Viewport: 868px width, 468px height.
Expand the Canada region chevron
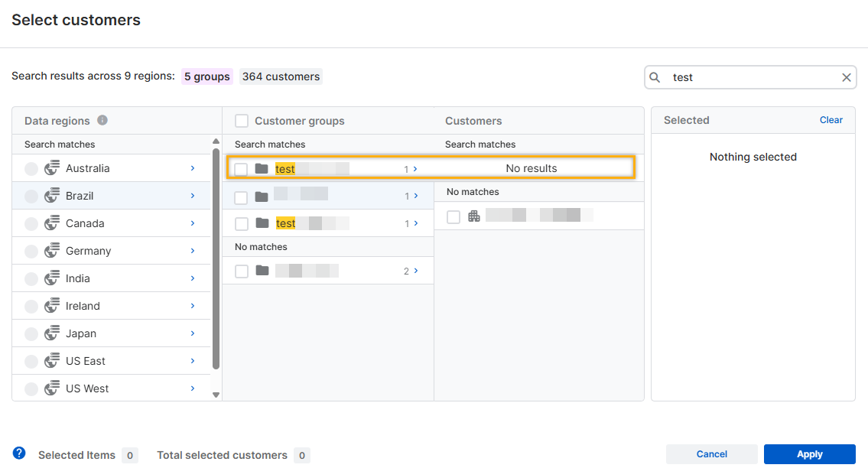point(193,223)
